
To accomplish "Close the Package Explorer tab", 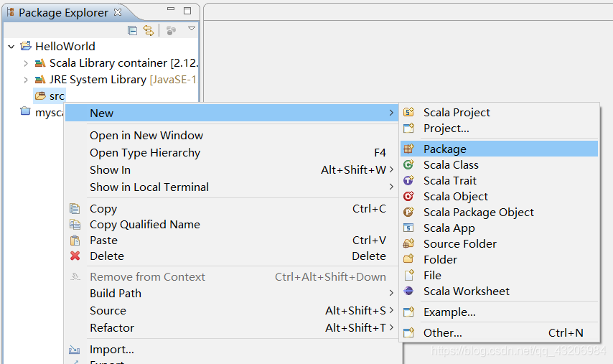I will click(117, 12).
